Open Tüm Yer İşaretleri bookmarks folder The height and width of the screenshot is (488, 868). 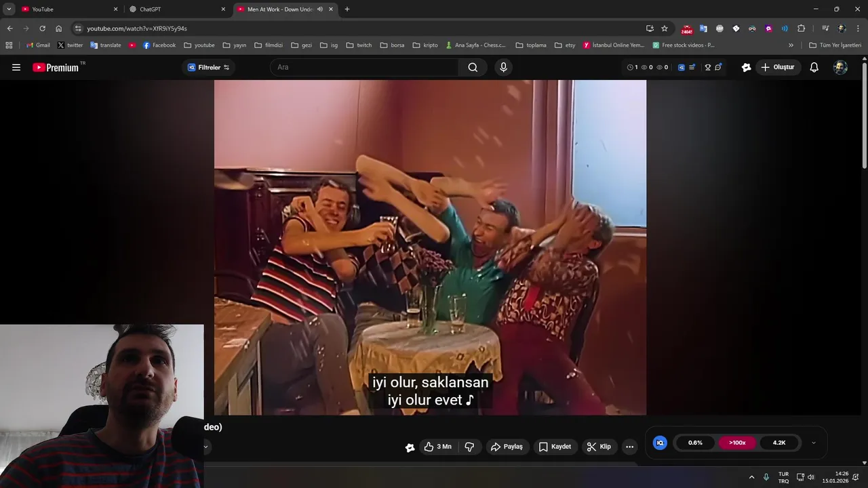[835, 45]
